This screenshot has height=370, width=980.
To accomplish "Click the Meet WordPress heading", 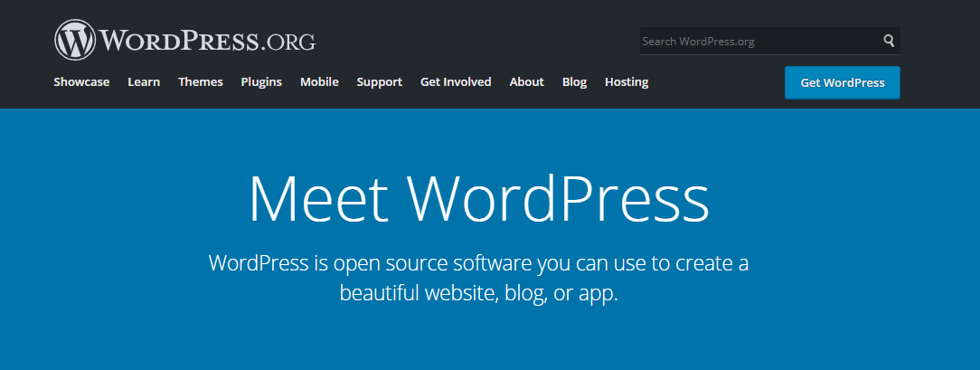I will pyautogui.click(x=479, y=199).
